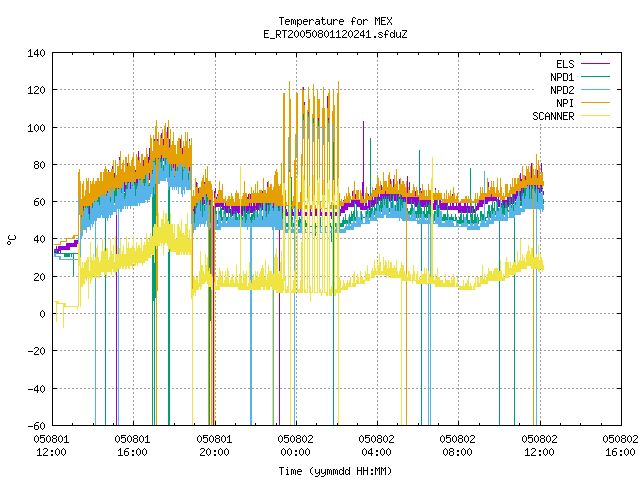
Task: Click the x-axis label 050801 20:00
Action: click(x=214, y=446)
